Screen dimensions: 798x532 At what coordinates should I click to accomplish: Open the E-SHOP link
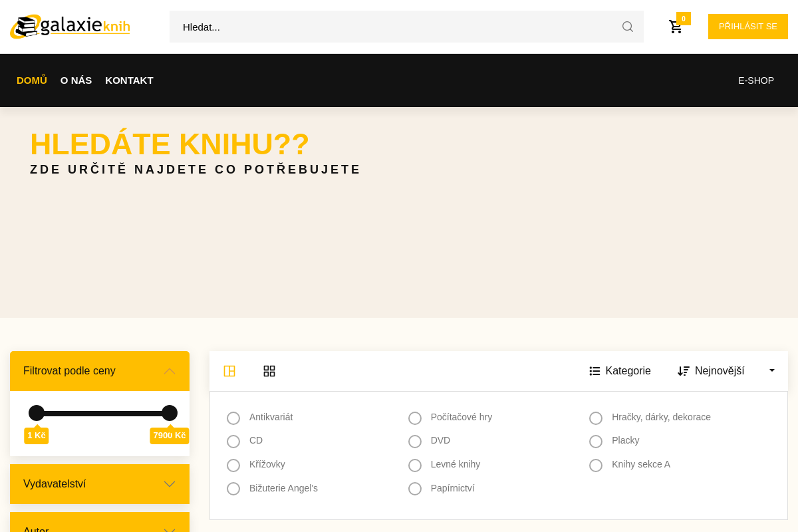pos(756,80)
